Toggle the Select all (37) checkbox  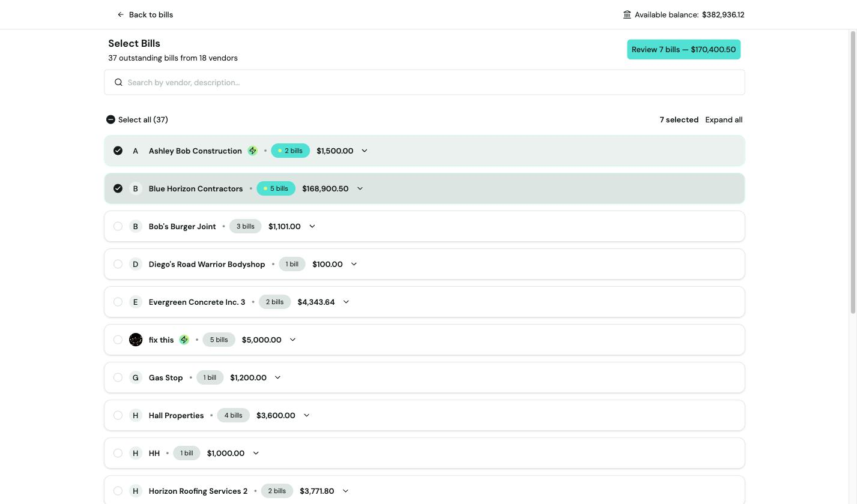(111, 119)
